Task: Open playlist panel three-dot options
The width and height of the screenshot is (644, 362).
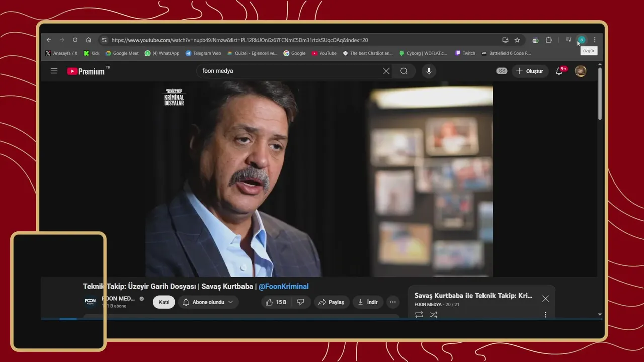Action: pyautogui.click(x=545, y=315)
